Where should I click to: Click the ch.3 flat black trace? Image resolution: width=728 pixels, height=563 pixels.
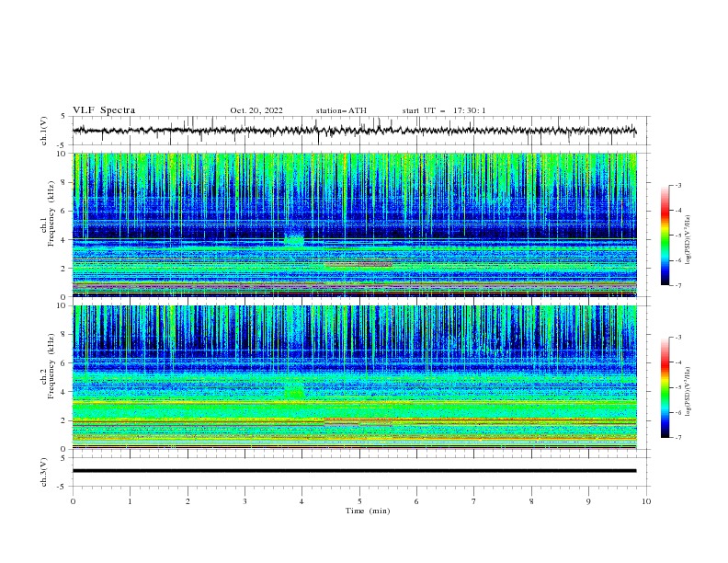click(x=354, y=471)
